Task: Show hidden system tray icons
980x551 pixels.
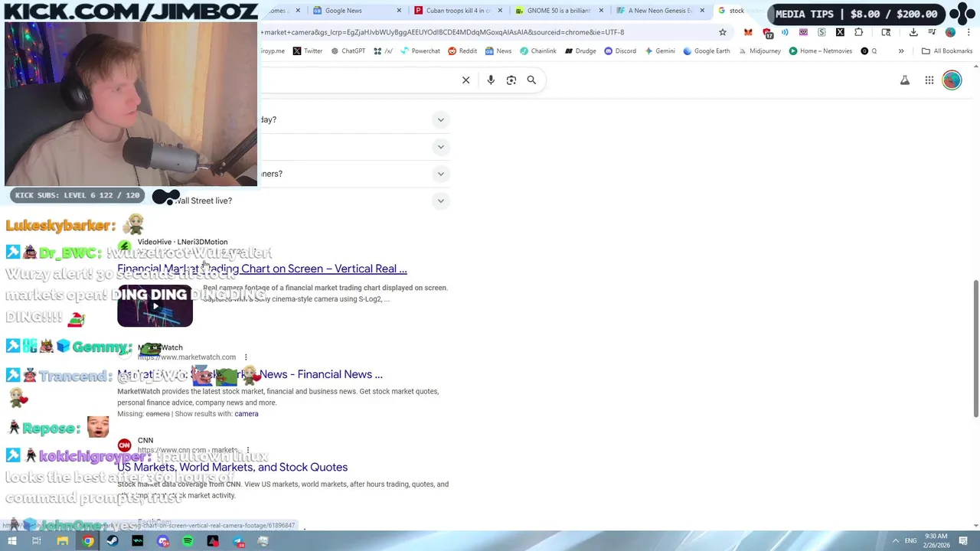Action: click(x=895, y=541)
